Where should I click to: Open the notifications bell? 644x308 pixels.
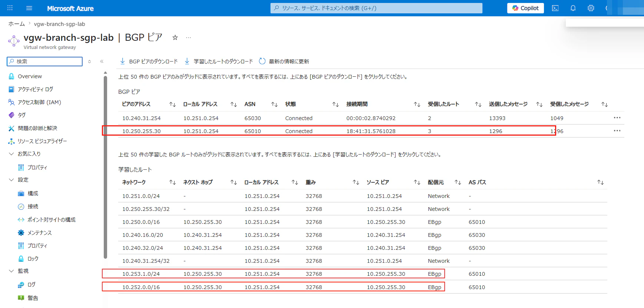click(573, 8)
